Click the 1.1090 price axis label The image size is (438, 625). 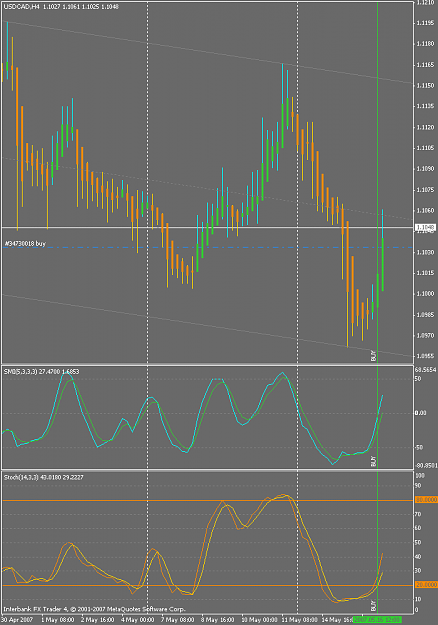click(425, 169)
